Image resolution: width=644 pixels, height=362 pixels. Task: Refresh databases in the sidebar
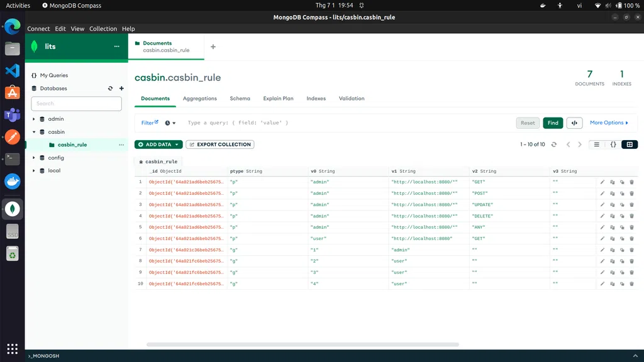pos(111,89)
